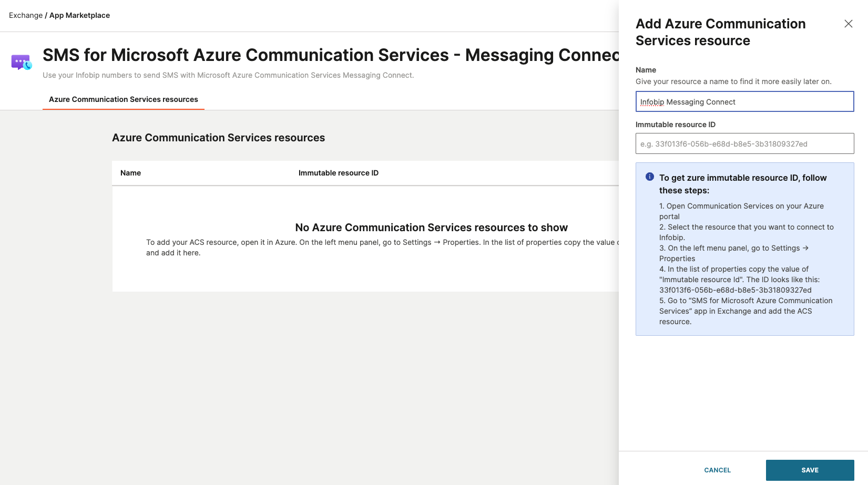
Task: Click the blue info icon in instructions box
Action: pos(650,177)
